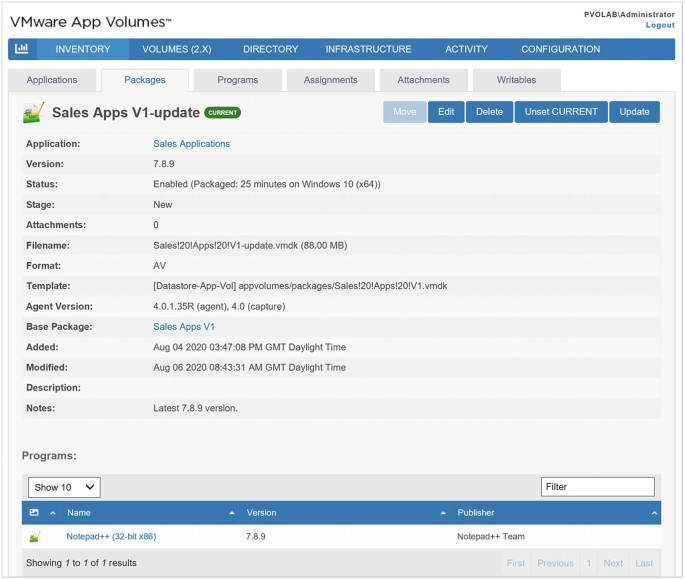Click the Last pagination button
The image size is (685, 580).
[x=644, y=563]
